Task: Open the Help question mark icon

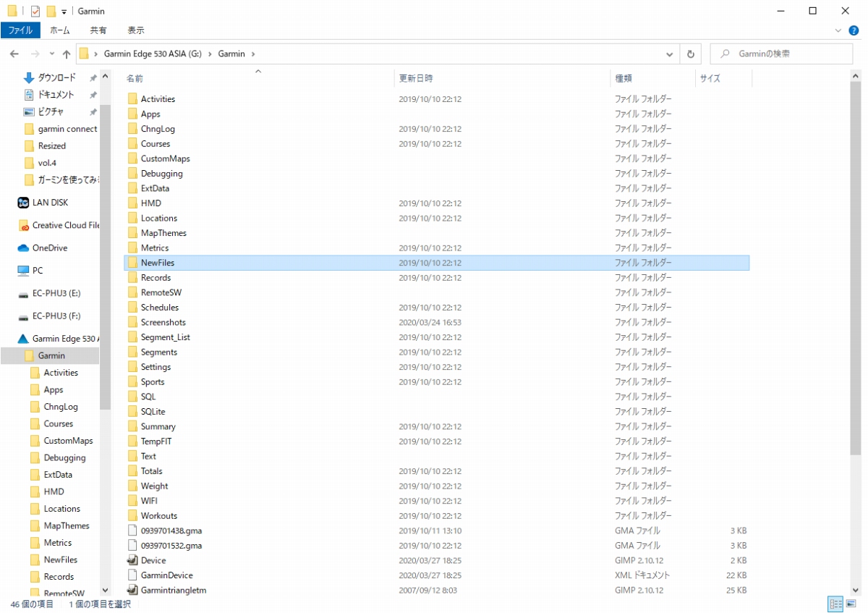Action: (854, 30)
